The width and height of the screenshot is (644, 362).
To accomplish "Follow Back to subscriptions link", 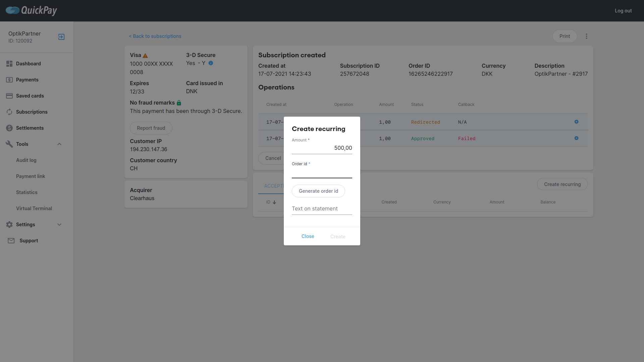I will (155, 36).
